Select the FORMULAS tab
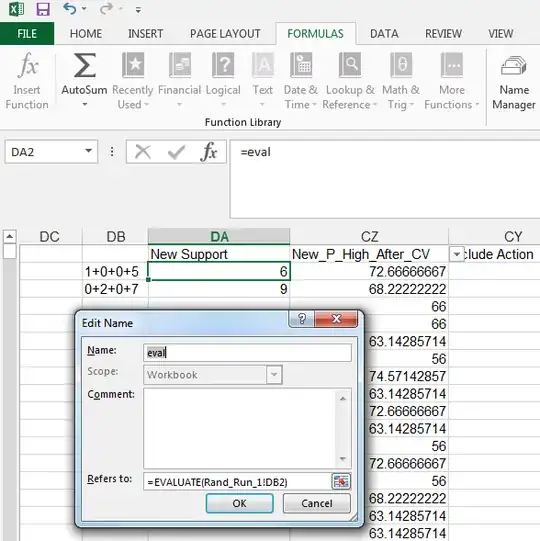Image resolution: width=540 pixels, height=541 pixels. (x=315, y=33)
